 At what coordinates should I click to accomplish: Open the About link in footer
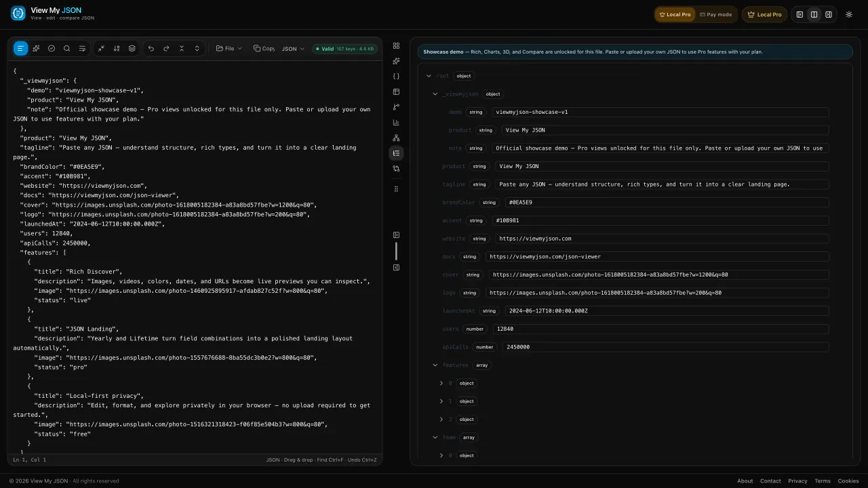coord(745,481)
